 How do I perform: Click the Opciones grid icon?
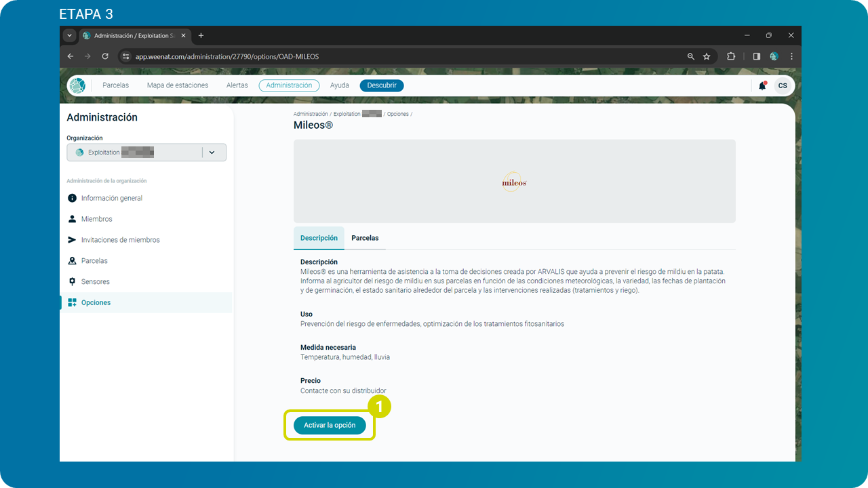coord(73,302)
